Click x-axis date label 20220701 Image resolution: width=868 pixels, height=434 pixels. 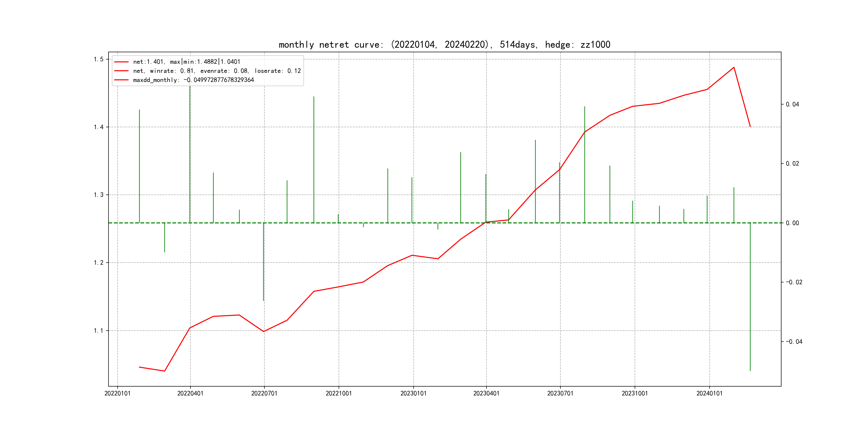264,393
